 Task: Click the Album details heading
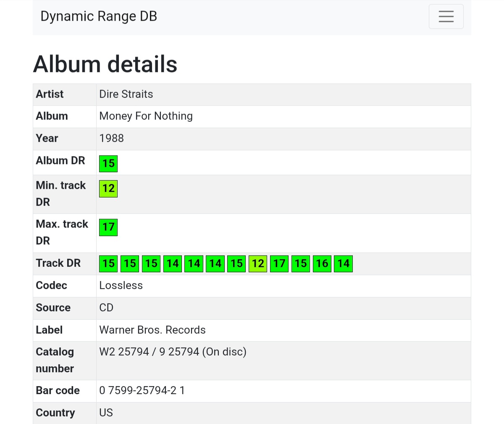tap(105, 64)
